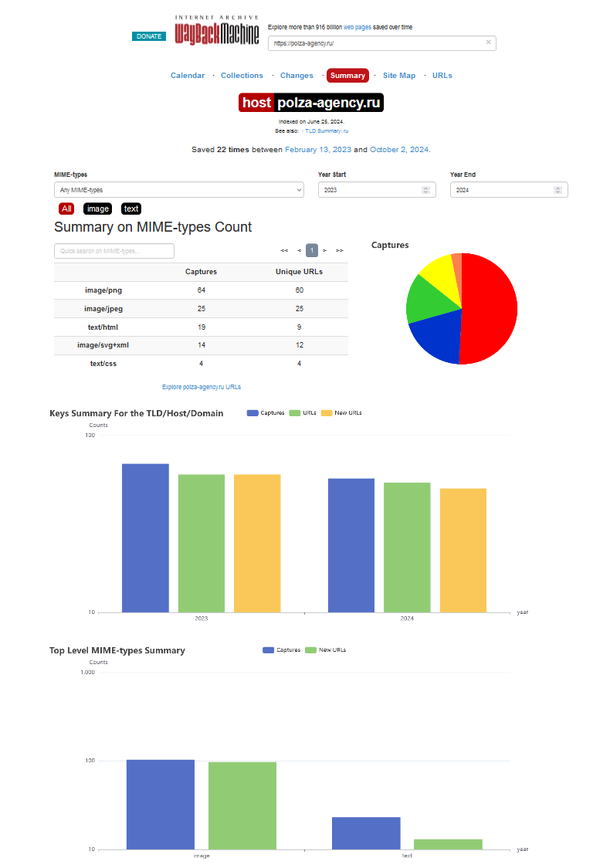Toggle URLs legend in Keys Summary chart
Viewport: 610px width, 868px height.
303,413
